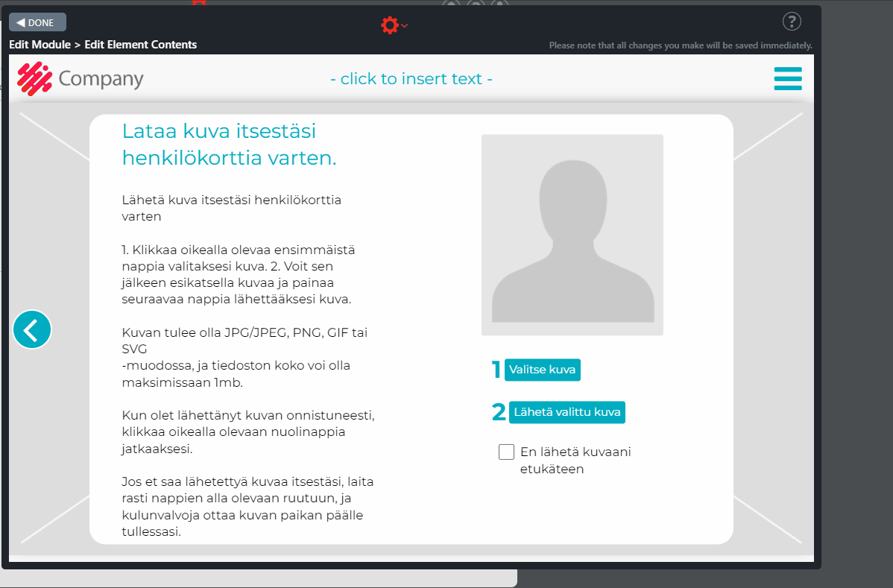Click the previous page arrow button

32,329
